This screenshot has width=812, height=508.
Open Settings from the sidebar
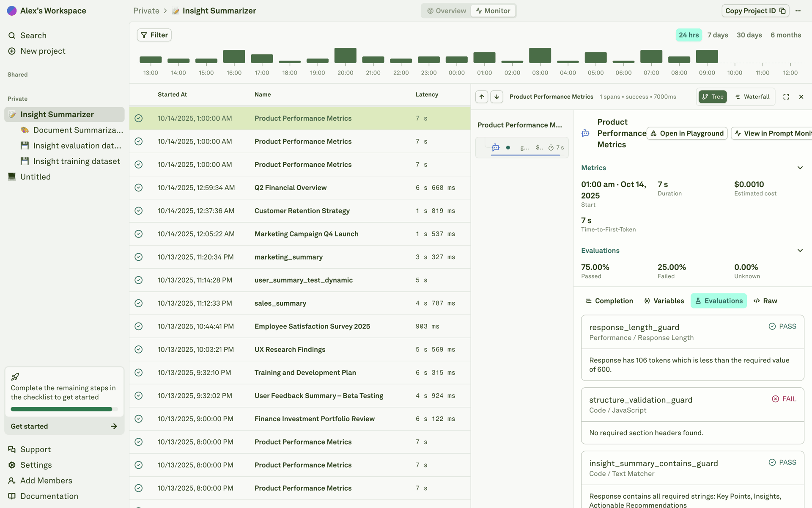(30, 465)
